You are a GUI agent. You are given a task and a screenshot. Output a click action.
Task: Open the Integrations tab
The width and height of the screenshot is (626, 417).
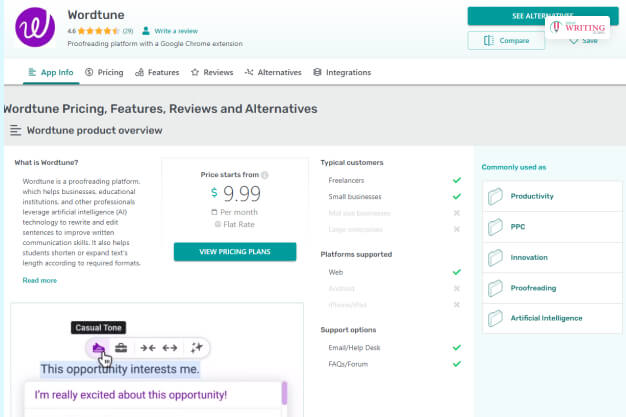342,72
